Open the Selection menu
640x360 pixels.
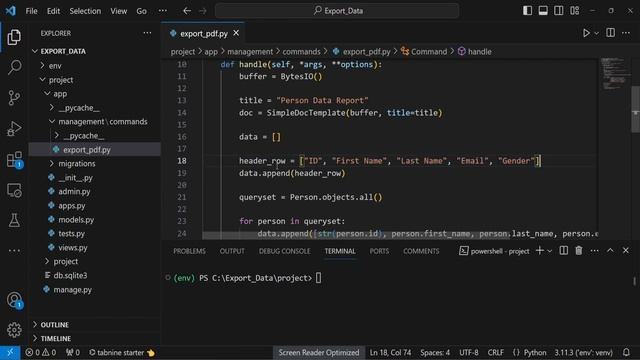85,11
